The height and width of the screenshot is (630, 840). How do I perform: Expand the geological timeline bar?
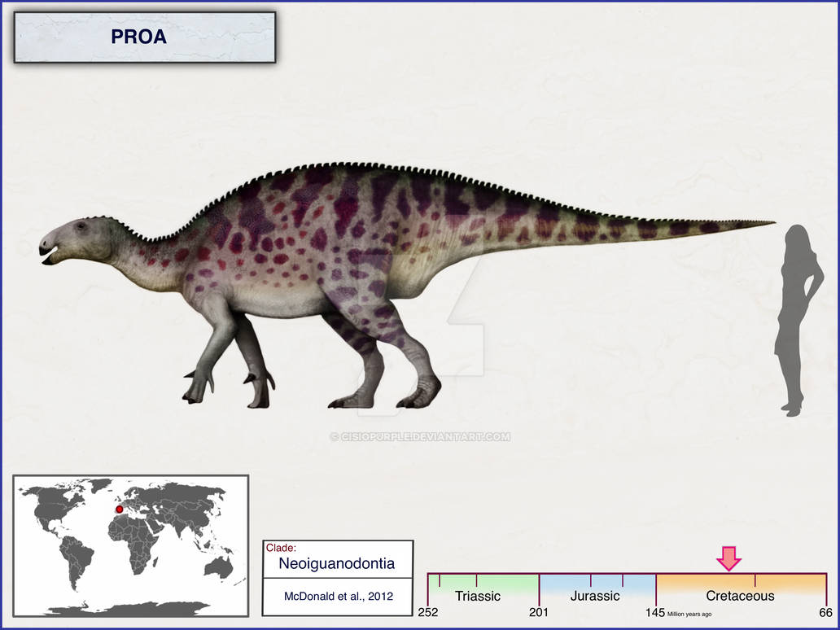[627, 590]
